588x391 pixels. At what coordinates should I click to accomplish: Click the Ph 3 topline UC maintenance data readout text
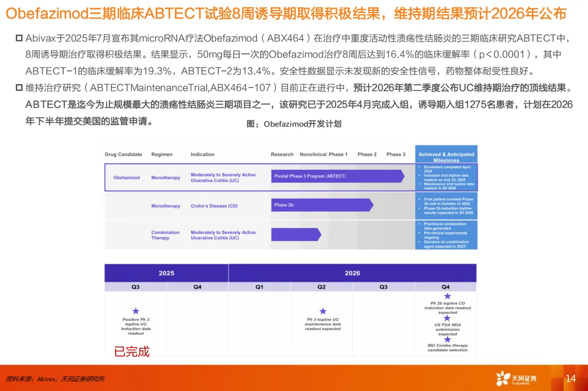point(323,324)
